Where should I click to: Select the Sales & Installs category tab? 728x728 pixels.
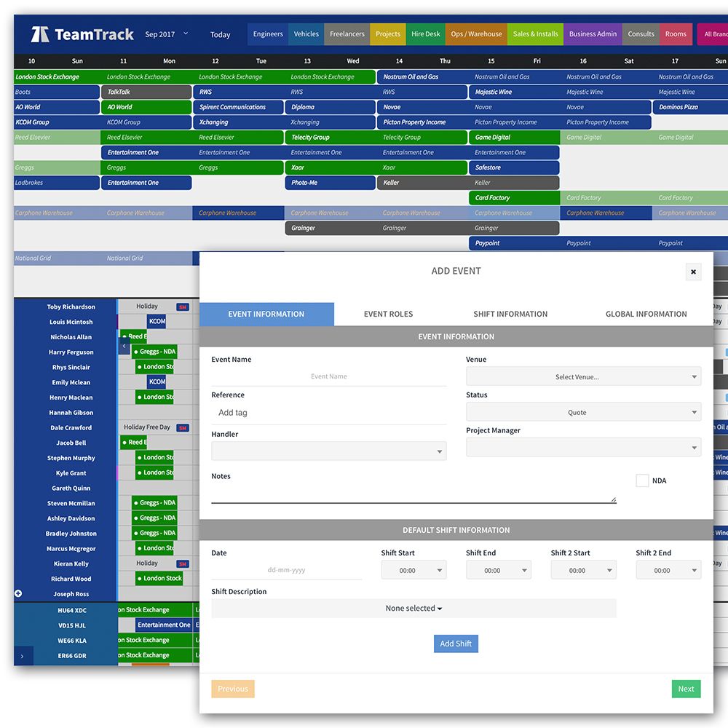[x=535, y=34]
